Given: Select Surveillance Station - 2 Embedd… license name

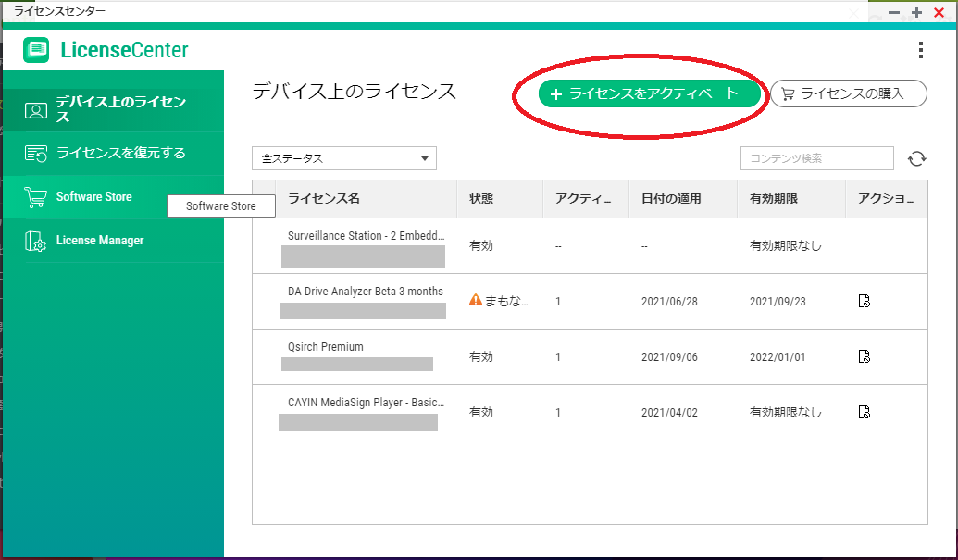Looking at the screenshot, I should tap(366, 236).
